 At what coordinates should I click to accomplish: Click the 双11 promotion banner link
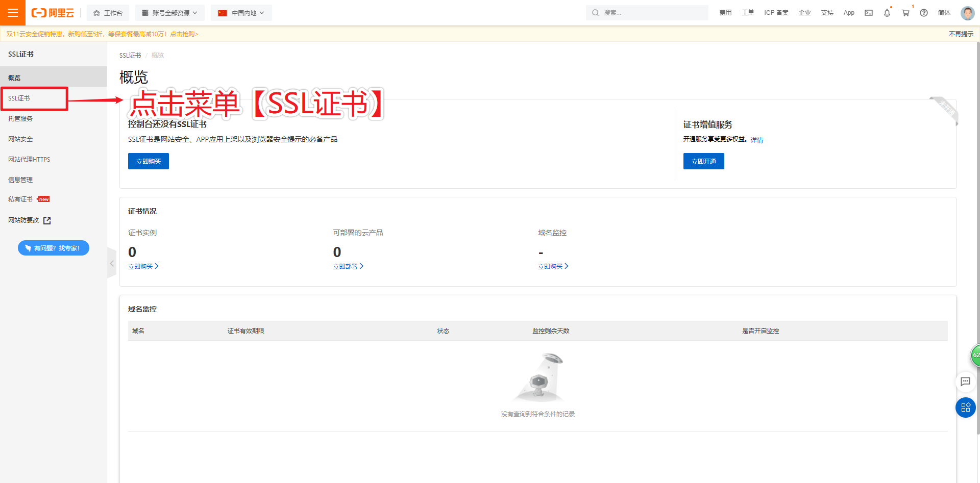coord(102,34)
